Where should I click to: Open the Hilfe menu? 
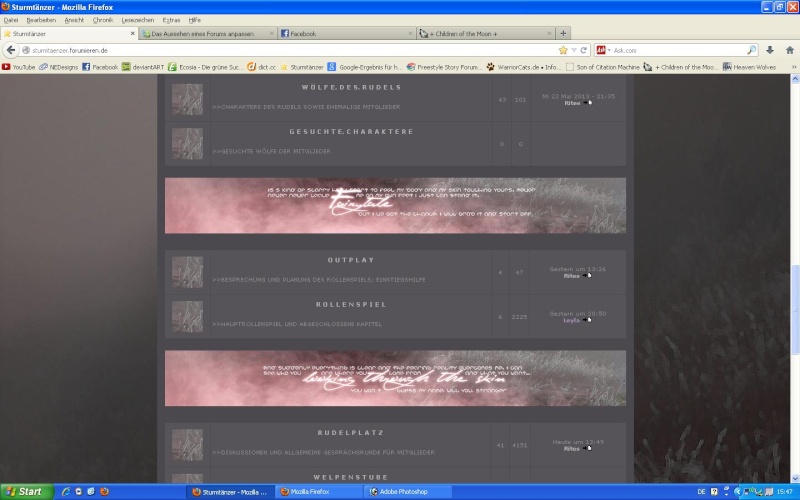click(x=194, y=20)
